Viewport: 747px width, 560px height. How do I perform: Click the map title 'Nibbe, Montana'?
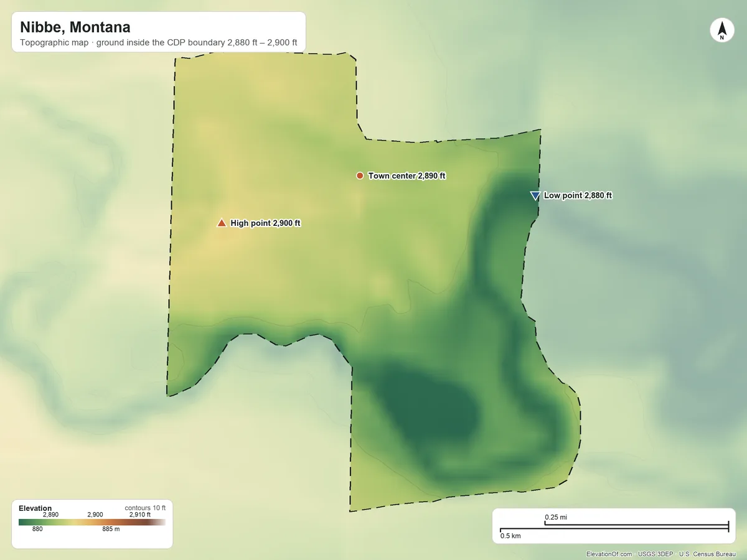point(75,27)
